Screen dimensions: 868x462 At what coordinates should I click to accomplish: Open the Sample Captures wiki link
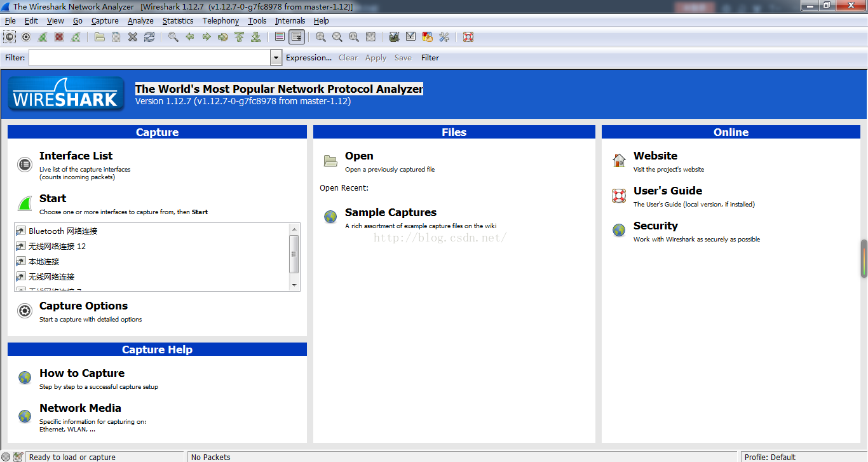[x=391, y=212]
